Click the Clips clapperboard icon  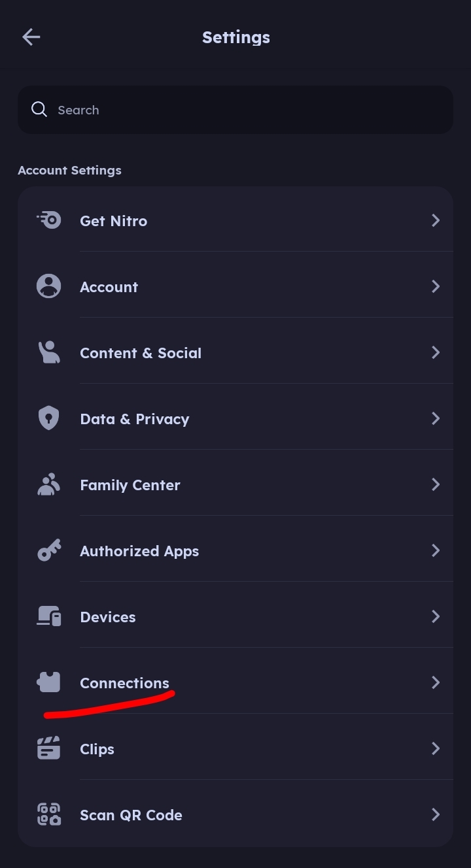49,748
